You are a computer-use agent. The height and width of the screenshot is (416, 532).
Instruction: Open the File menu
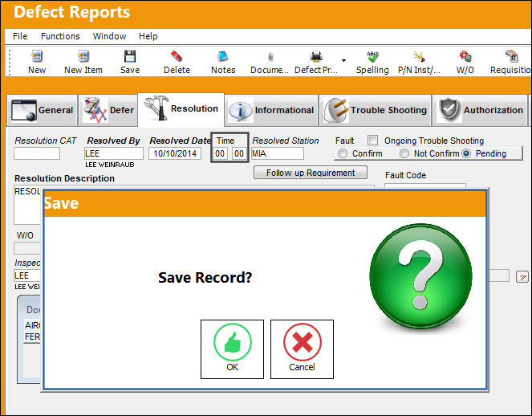(20, 36)
